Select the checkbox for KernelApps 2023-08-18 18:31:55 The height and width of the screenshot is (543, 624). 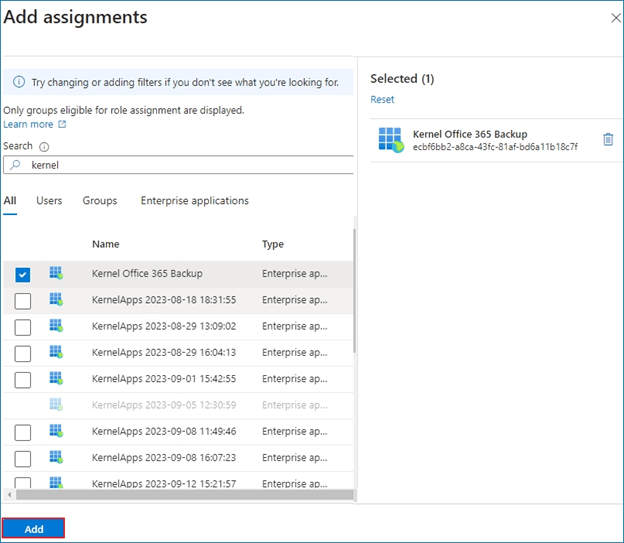coord(23,300)
